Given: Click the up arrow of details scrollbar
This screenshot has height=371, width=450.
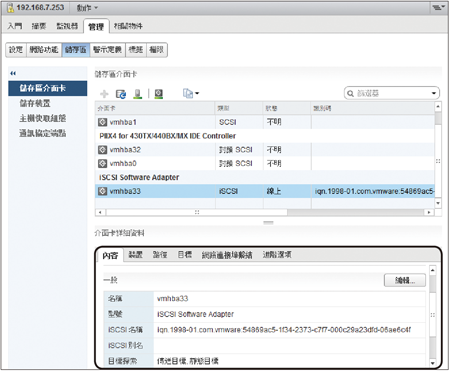Looking at the screenshot, I should [x=432, y=270].
